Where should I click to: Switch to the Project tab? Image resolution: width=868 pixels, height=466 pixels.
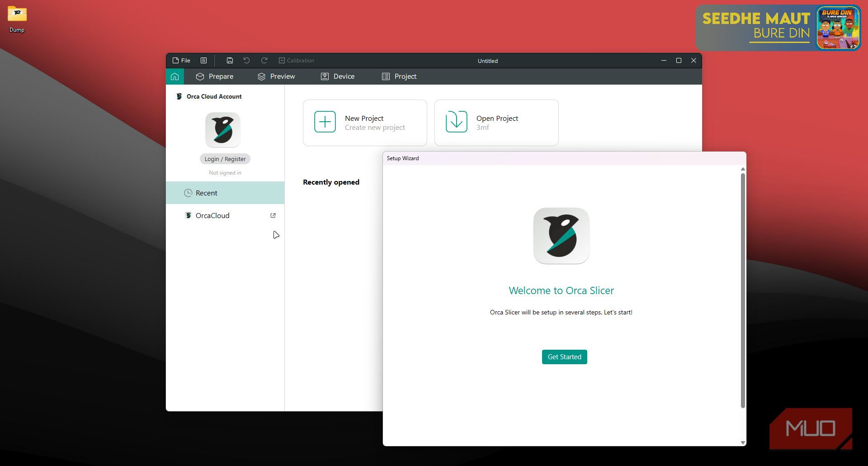pos(399,76)
